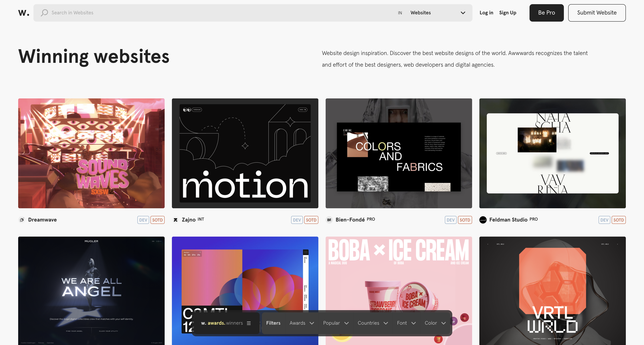
Task: Click the DEV badge for Feldman Studio
Action: 605,220
